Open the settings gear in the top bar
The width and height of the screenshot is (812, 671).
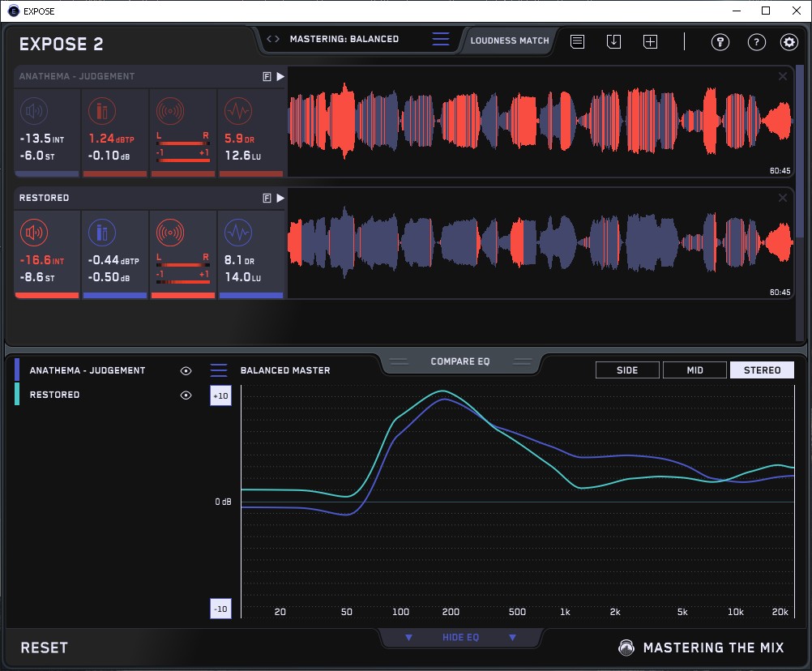pos(788,42)
